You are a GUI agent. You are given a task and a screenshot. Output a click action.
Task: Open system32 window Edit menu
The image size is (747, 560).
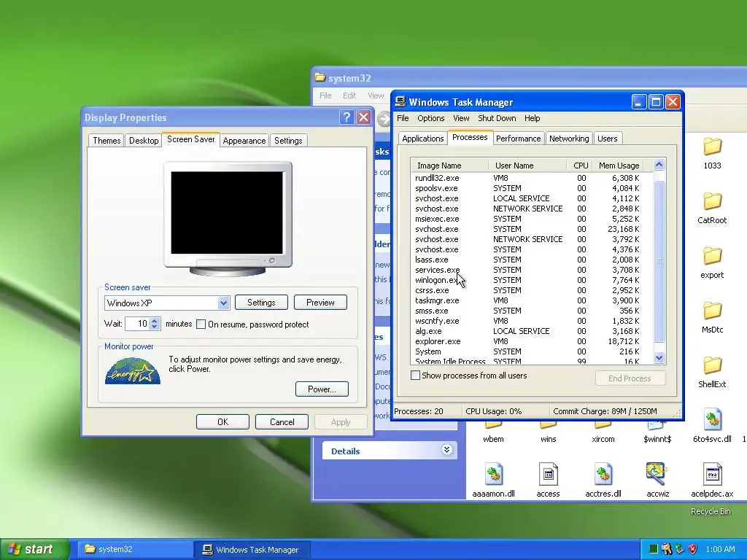tap(349, 96)
